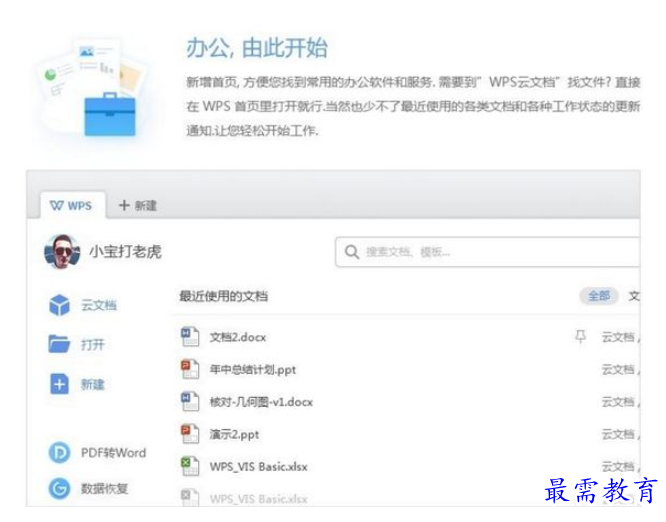The width and height of the screenshot is (666, 522).
Task: Open the 数据恢复 tool label
Action: (x=104, y=488)
